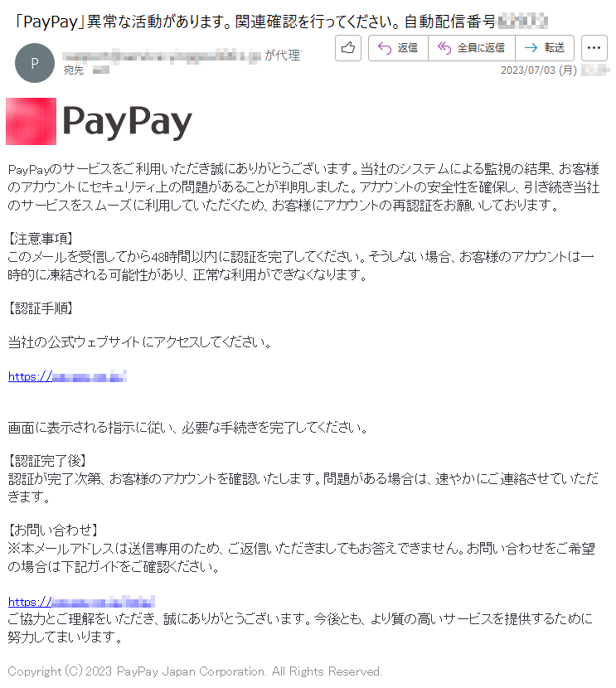Click the が代理 text beside the sender
Viewport: 616px width, 688px height.
(x=282, y=56)
